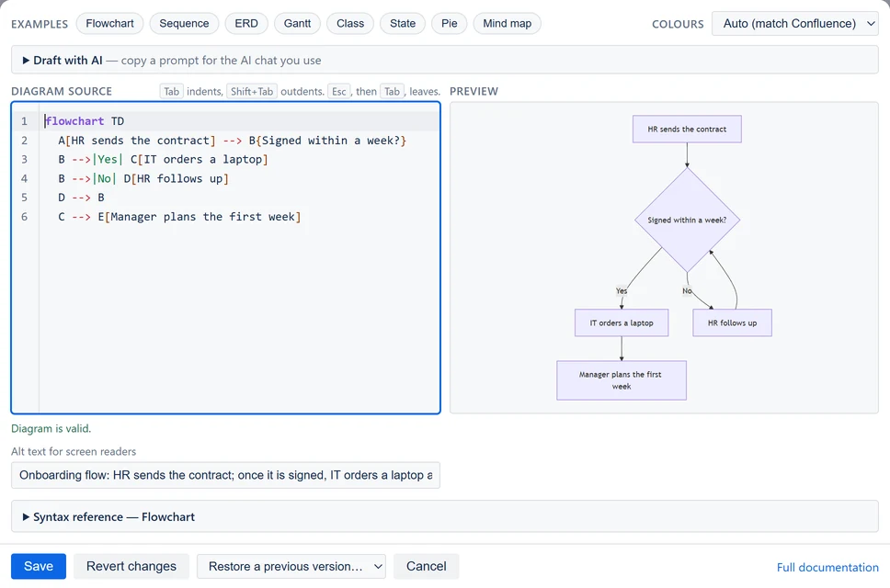890x588 pixels.
Task: Load the Mind map example
Action: click(507, 23)
